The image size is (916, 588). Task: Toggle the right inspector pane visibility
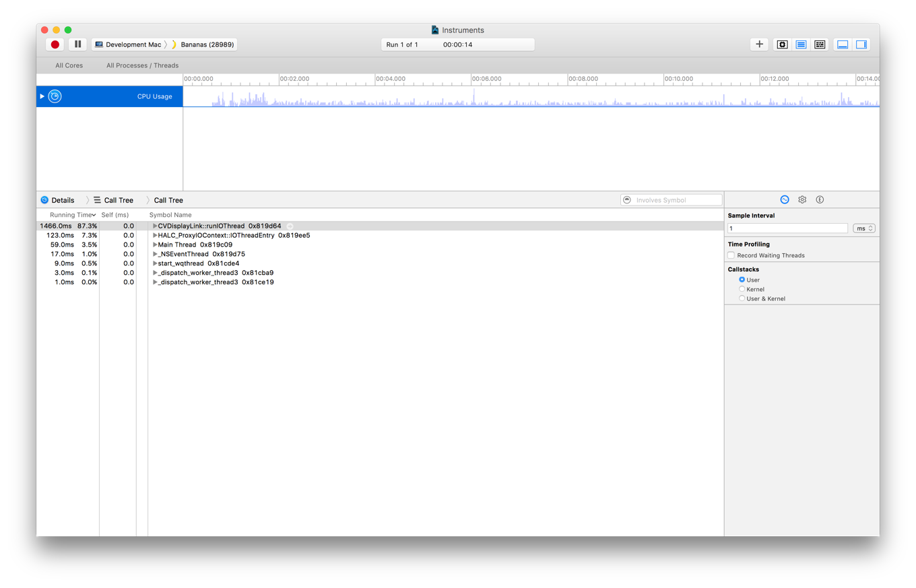(861, 44)
